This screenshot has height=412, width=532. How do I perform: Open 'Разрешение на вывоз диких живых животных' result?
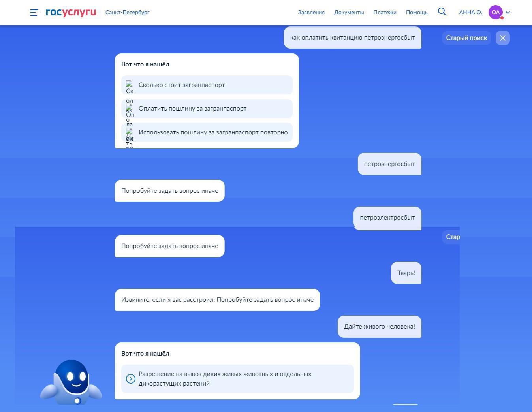tap(237, 379)
